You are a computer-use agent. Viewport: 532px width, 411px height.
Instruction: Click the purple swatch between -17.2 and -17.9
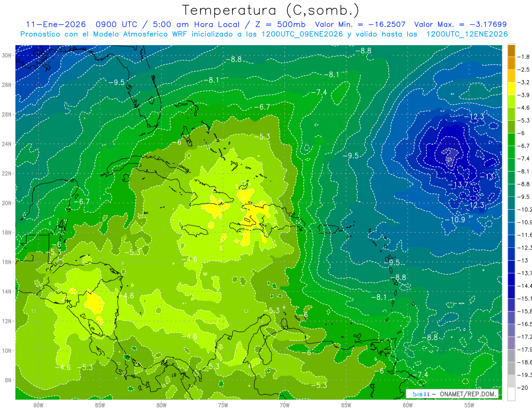pyautogui.click(x=511, y=343)
